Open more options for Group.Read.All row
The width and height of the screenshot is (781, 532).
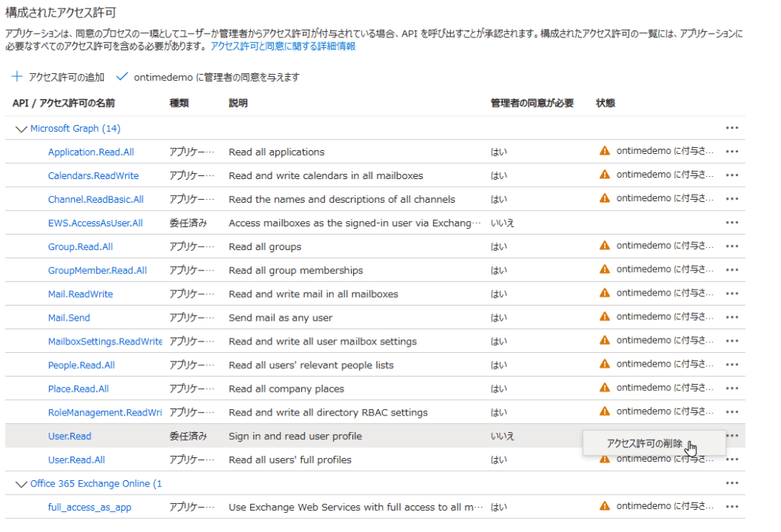(x=731, y=246)
